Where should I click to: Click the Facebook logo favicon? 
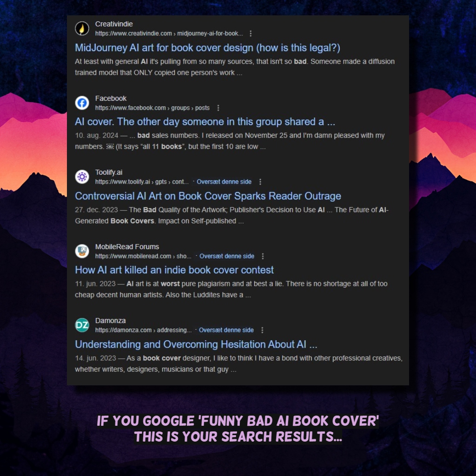[82, 103]
